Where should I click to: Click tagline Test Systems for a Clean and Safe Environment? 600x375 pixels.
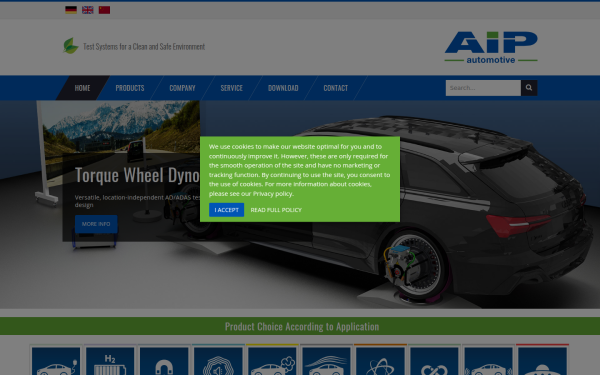144,46
